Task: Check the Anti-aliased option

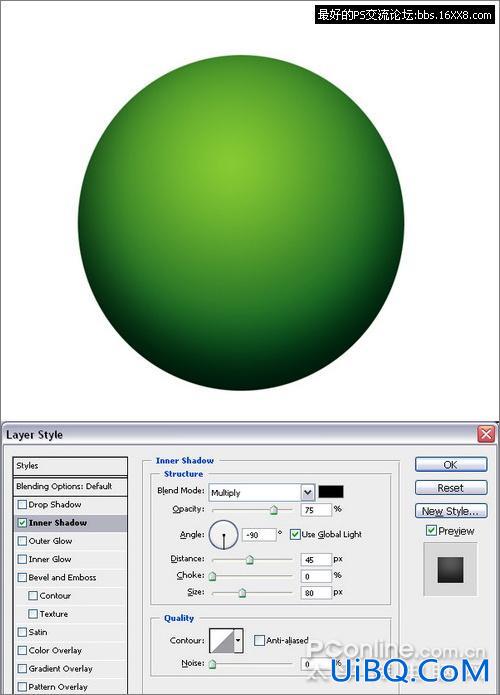Action: pos(259,640)
